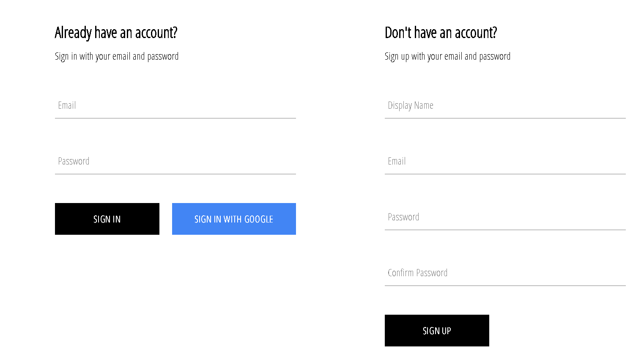
Task: Click the SIGN UP button
Action: [x=437, y=330]
